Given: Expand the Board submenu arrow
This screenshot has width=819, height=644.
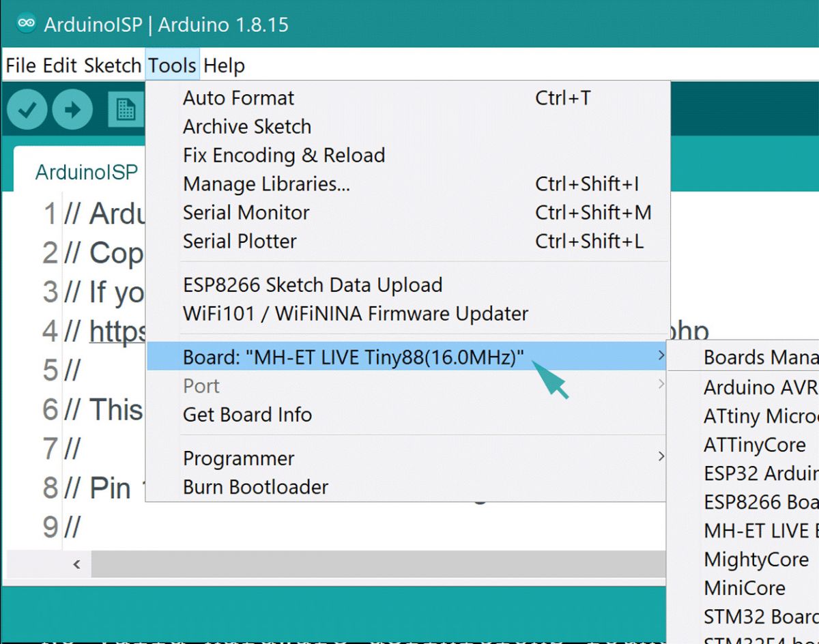Looking at the screenshot, I should [x=659, y=356].
